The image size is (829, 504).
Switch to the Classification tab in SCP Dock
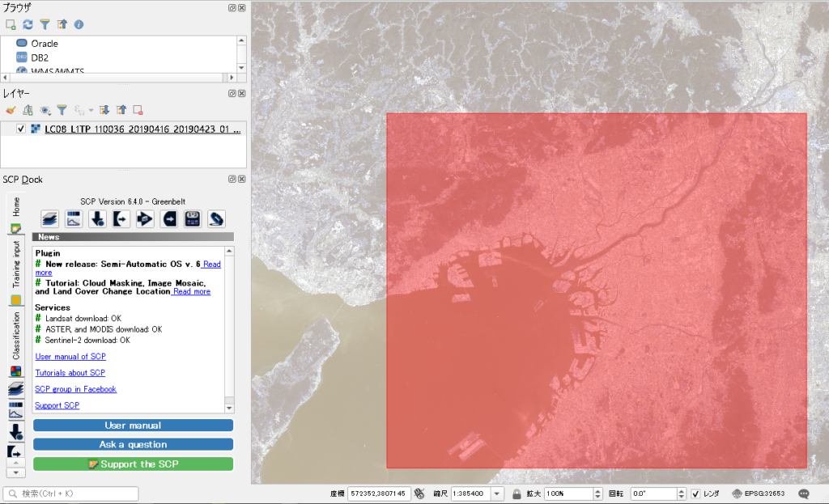[x=15, y=336]
